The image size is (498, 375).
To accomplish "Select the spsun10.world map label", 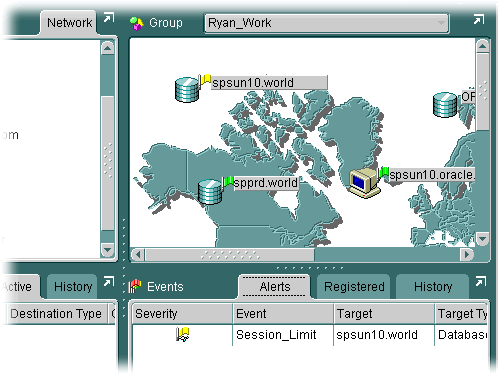I will [269, 83].
